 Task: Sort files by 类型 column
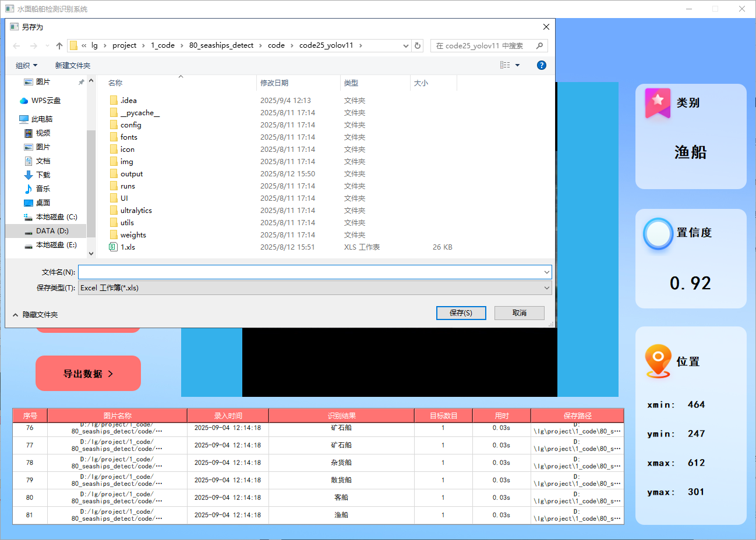(x=375, y=83)
